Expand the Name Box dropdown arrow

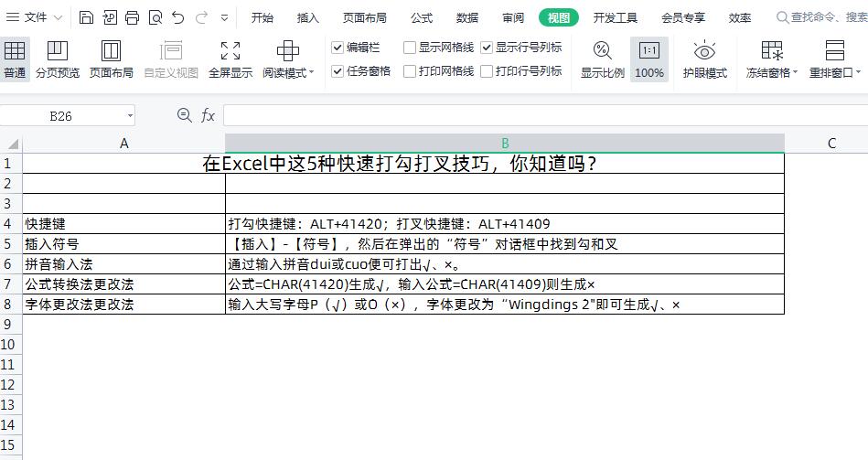tap(130, 116)
